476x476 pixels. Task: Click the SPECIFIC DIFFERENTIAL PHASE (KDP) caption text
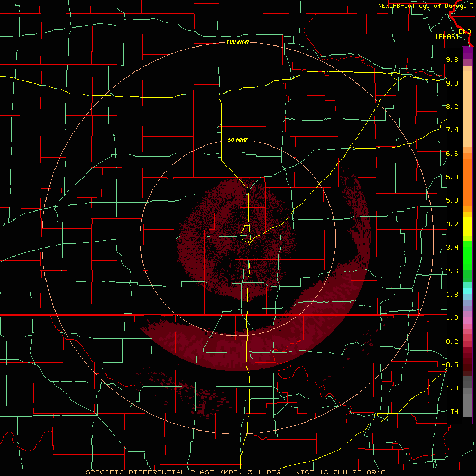point(163,472)
